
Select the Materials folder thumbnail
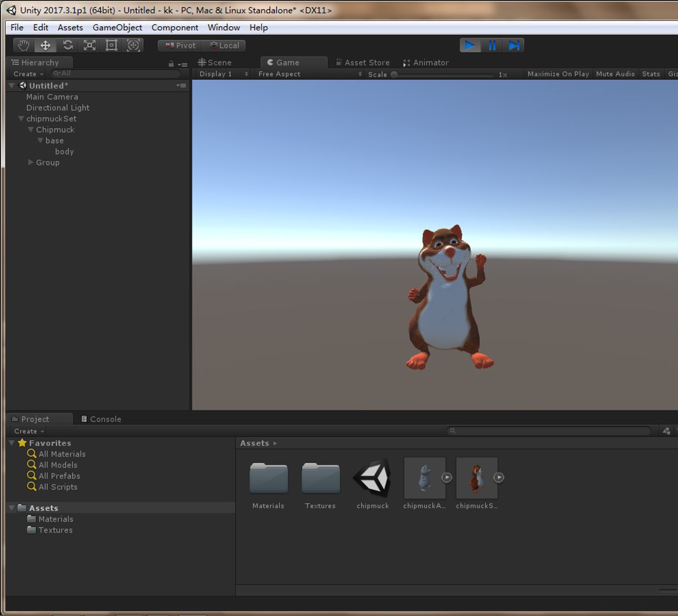tap(269, 477)
